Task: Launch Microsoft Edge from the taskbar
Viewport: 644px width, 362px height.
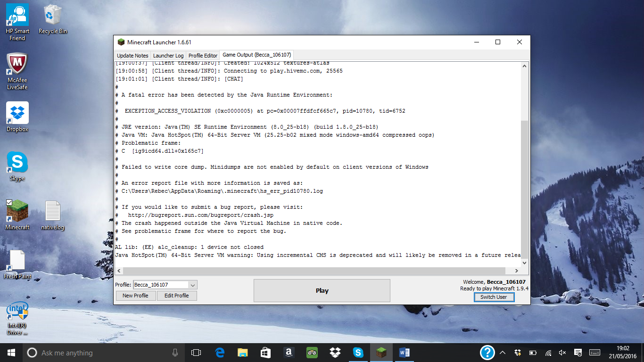Action: tap(220, 353)
